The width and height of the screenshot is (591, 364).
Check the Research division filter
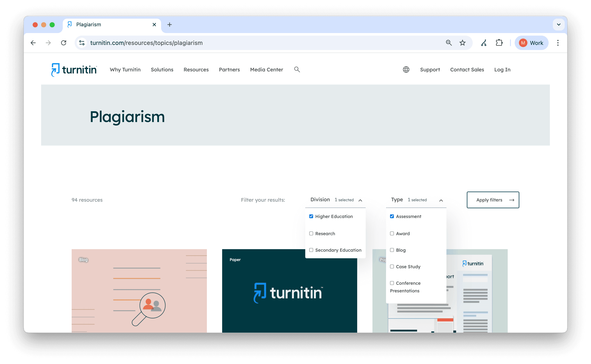[311, 233]
